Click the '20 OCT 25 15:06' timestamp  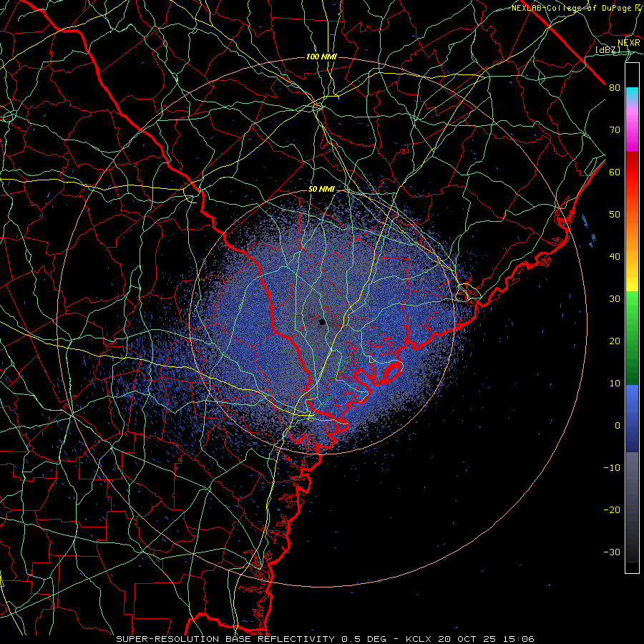point(487,639)
